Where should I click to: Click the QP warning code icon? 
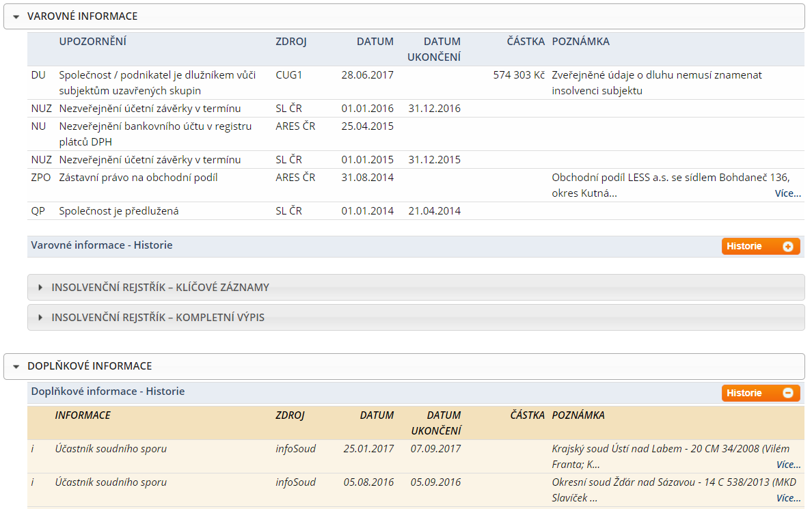(x=38, y=211)
